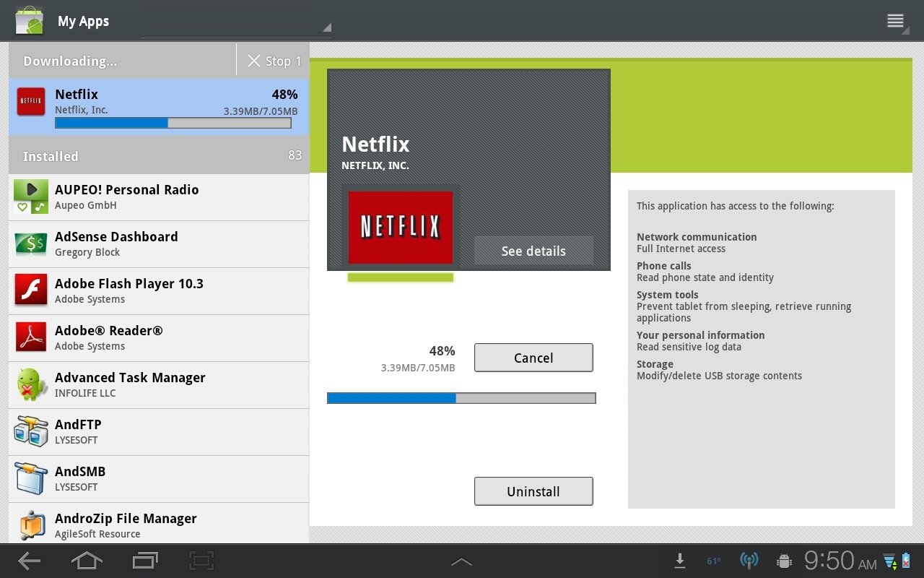Viewport: 924px width, 578px height.
Task: Select the Adobe® Reader® row title
Action: tap(109, 330)
